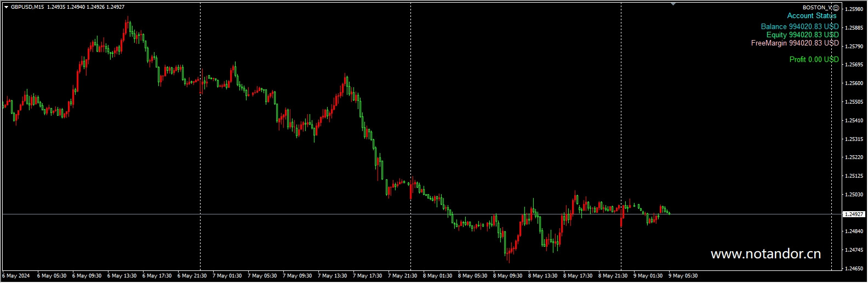
Task: Click the BOSTON_V expert advisor name
Action: click(816, 8)
